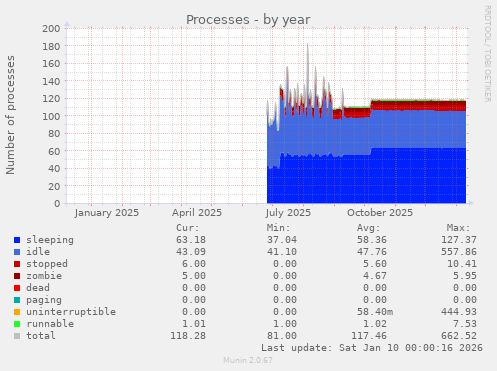Click total maximum value 662.52
The width and height of the screenshot is (497, 371).
tap(459, 336)
